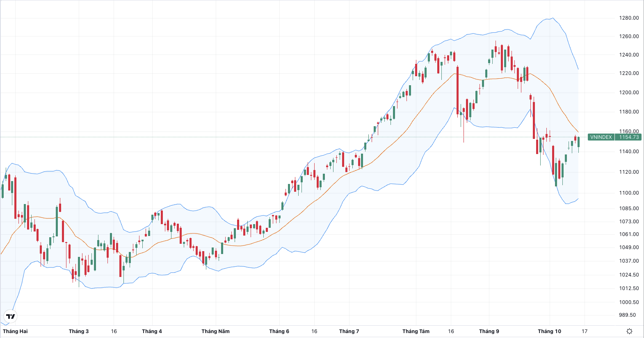Screen dimensions: 644x338
Task: Click the 1061.00 price axis label
Action: coord(629,234)
